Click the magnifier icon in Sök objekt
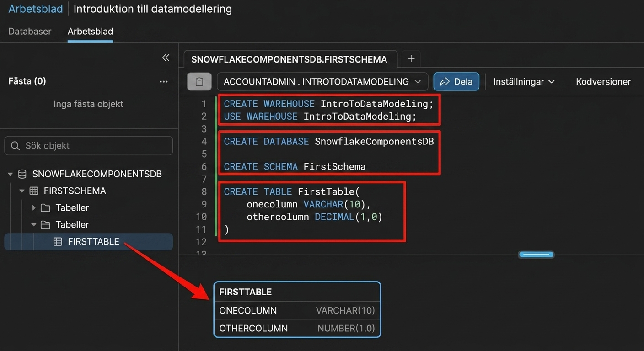This screenshot has height=351, width=644. [15, 146]
